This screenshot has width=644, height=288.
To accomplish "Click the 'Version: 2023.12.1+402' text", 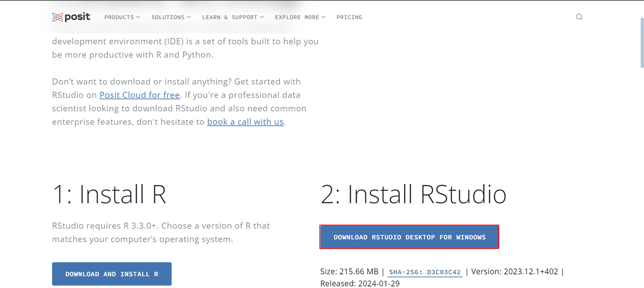I will tap(515, 272).
